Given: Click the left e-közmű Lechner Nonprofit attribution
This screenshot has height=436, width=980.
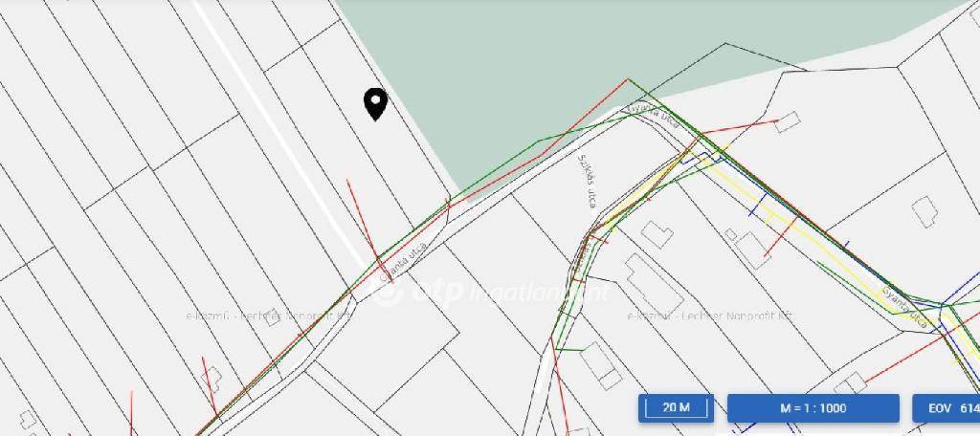Looking at the screenshot, I should pyautogui.click(x=270, y=316).
